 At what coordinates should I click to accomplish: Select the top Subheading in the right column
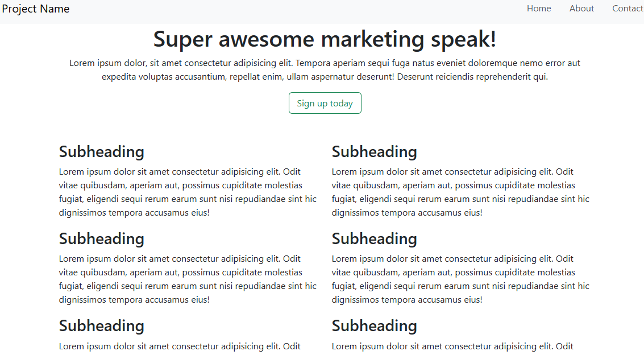tap(375, 152)
